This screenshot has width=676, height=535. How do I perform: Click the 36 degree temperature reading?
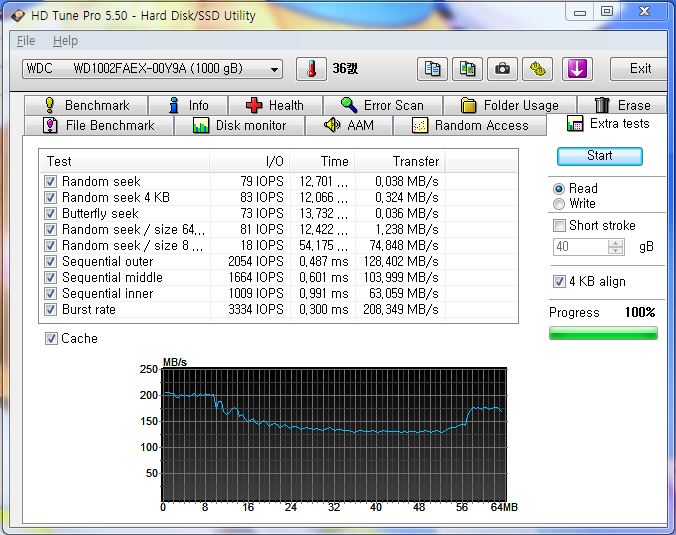click(x=345, y=69)
